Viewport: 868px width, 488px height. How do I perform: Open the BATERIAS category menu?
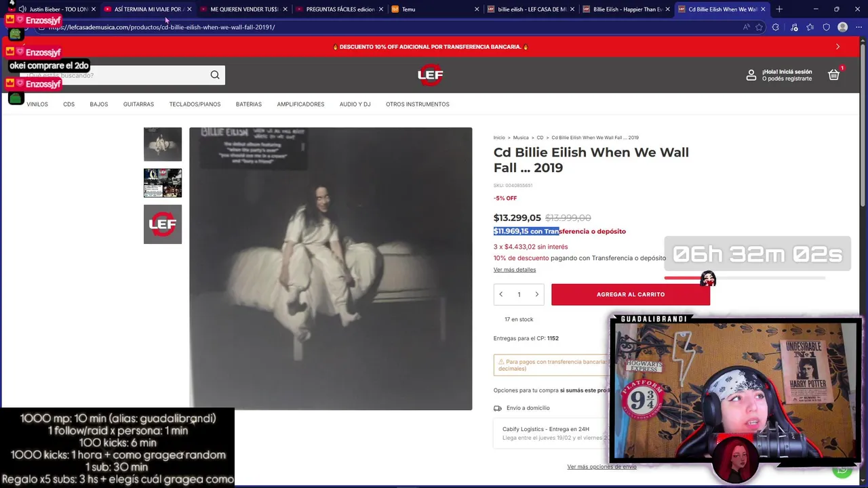(249, 104)
